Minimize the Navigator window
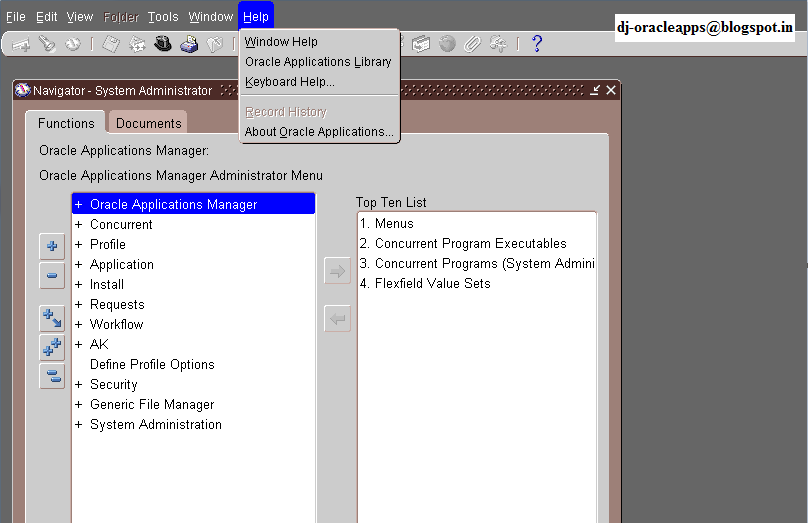The image size is (808, 523). 595,90
